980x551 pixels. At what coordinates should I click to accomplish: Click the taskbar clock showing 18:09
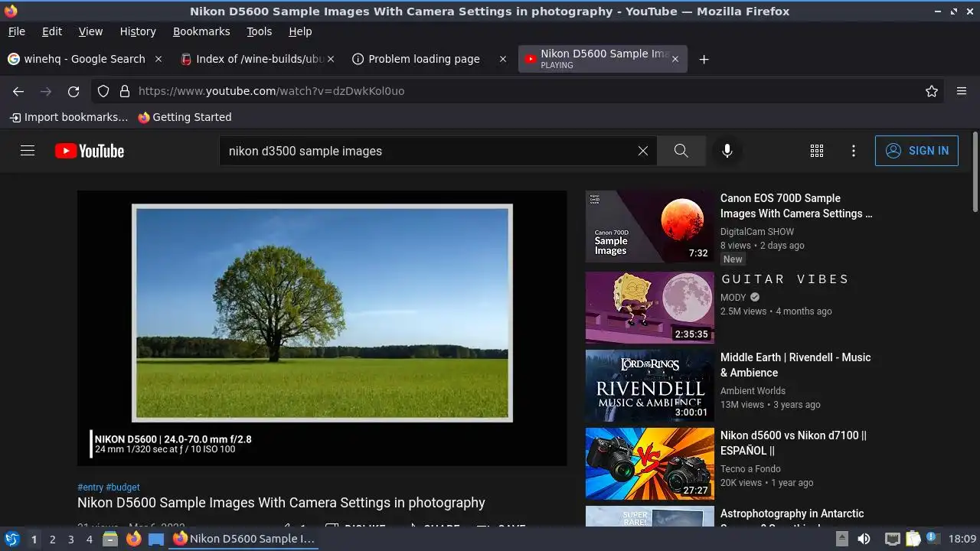962,540
